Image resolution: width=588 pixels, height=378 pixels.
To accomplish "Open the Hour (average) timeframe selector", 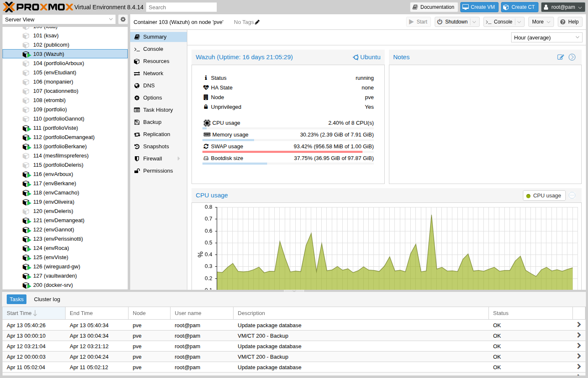I will [x=546, y=37].
